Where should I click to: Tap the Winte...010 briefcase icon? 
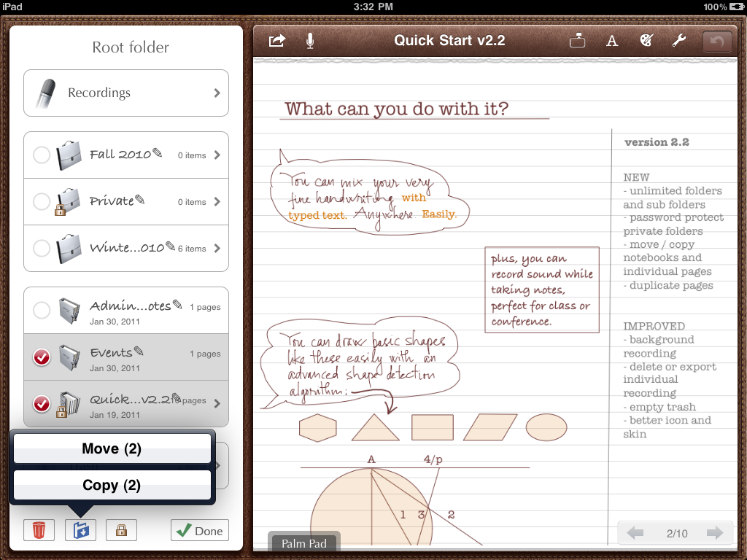(69, 249)
